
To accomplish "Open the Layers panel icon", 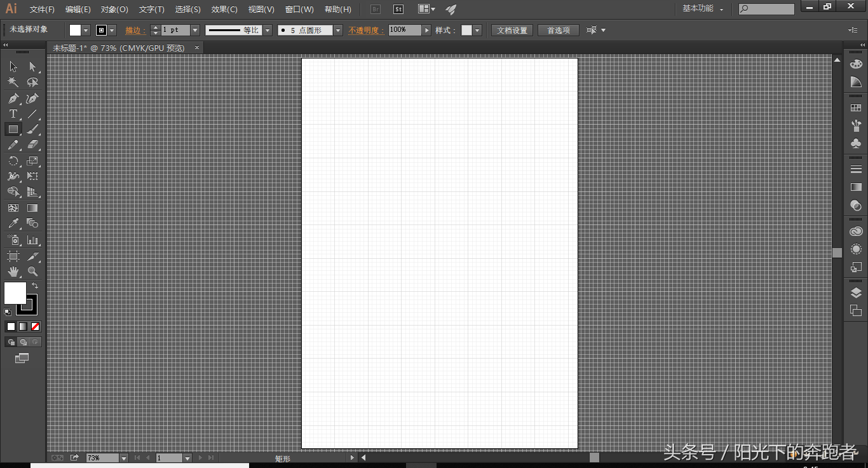I will click(x=856, y=293).
